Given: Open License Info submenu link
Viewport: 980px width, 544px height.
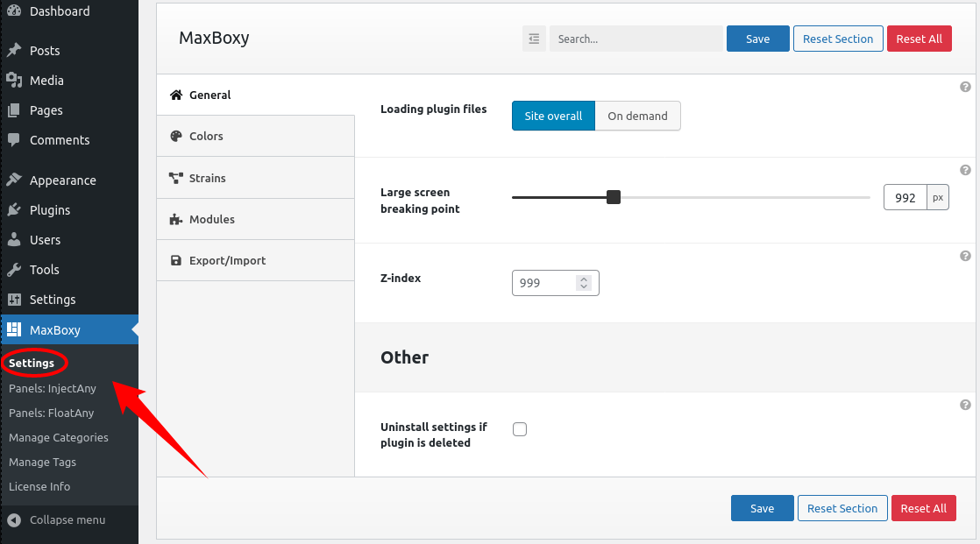Looking at the screenshot, I should pos(39,486).
